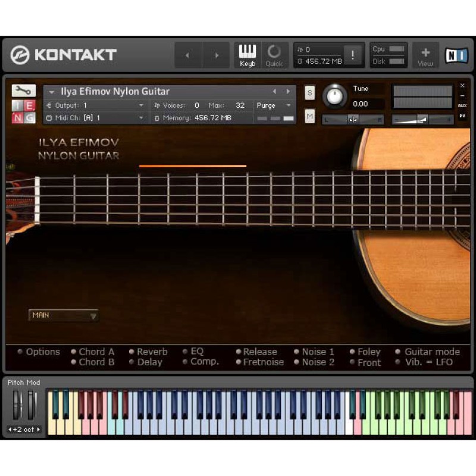Mute the instrument with M button
The image size is (476, 476).
(309, 116)
